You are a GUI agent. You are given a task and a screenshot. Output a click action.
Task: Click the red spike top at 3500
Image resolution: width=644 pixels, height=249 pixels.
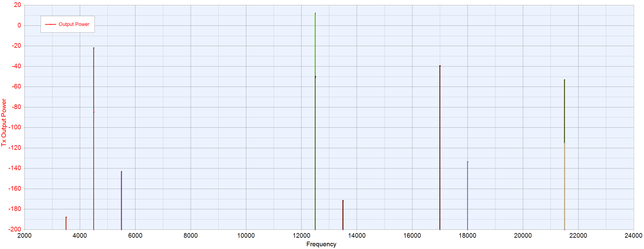click(66, 217)
